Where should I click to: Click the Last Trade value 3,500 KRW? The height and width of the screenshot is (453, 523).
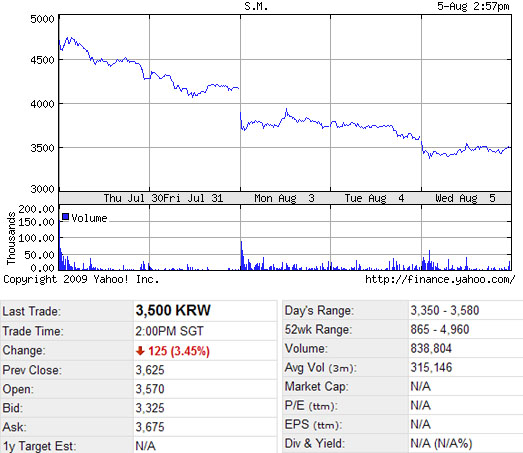(x=173, y=310)
